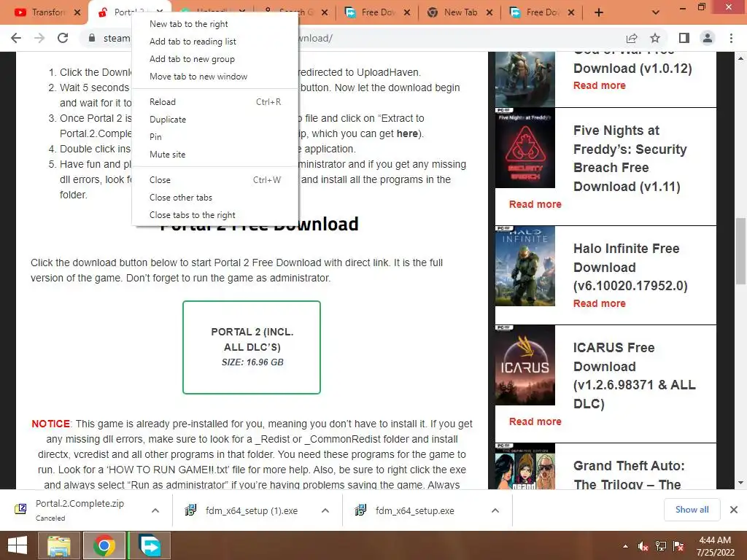Choose Close tabs to the right
Viewport: 747px width, 560px height.
click(x=215, y=215)
